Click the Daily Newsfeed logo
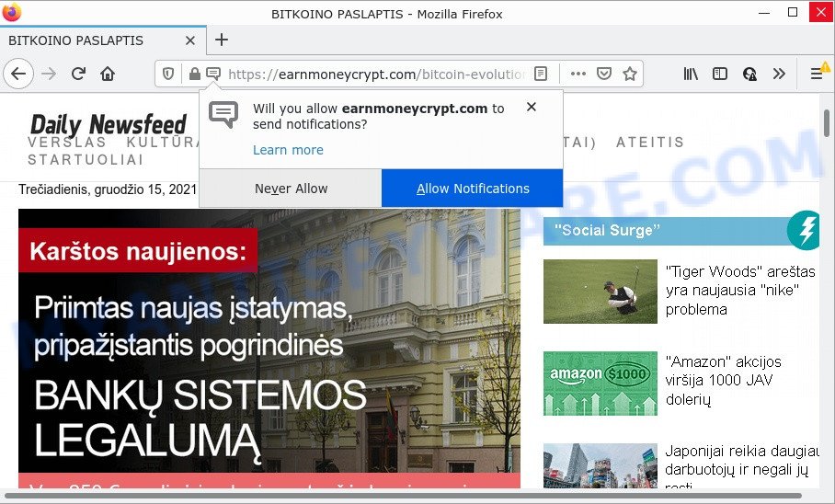Image resolution: width=835 pixels, height=504 pixels. pyautogui.click(x=109, y=125)
